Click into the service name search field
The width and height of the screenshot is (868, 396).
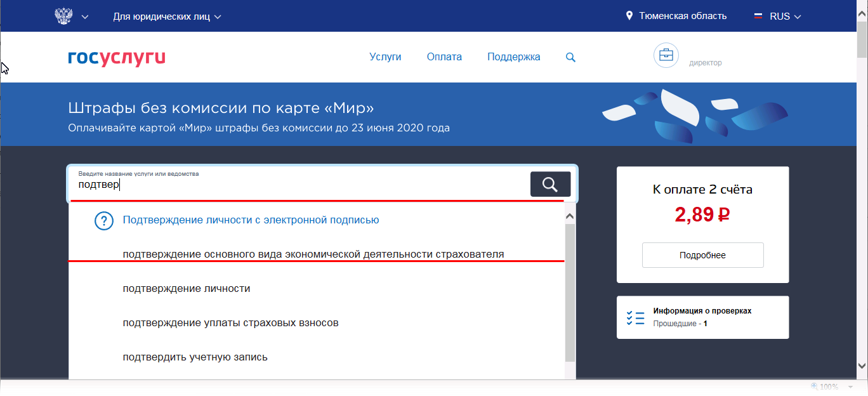pyautogui.click(x=298, y=185)
